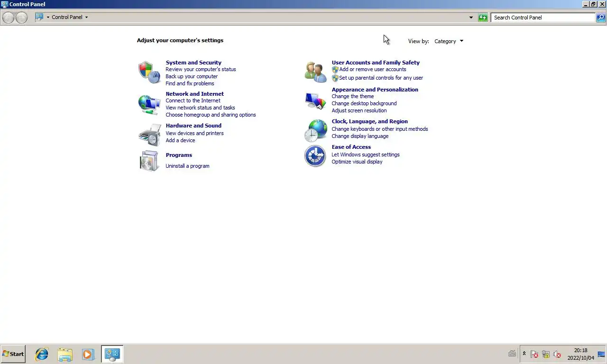Image resolution: width=607 pixels, height=364 pixels.
Task: Click Change display language link
Action: 360,136
